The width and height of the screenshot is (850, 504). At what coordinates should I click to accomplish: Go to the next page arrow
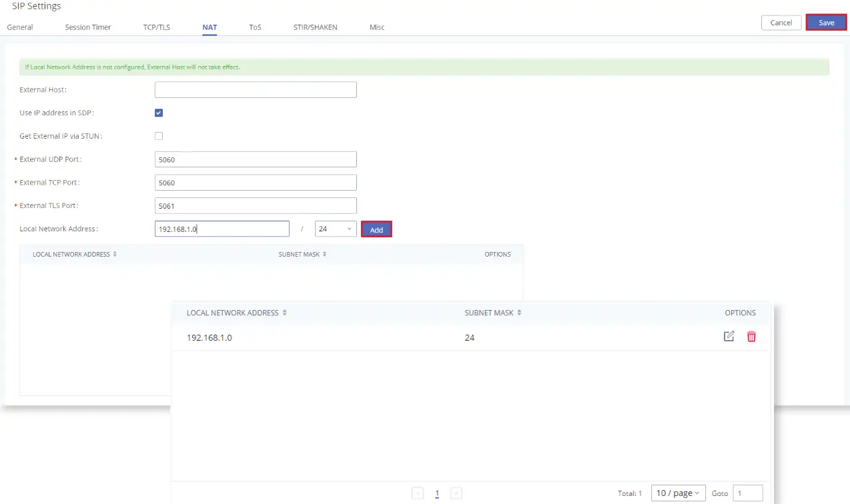click(456, 493)
